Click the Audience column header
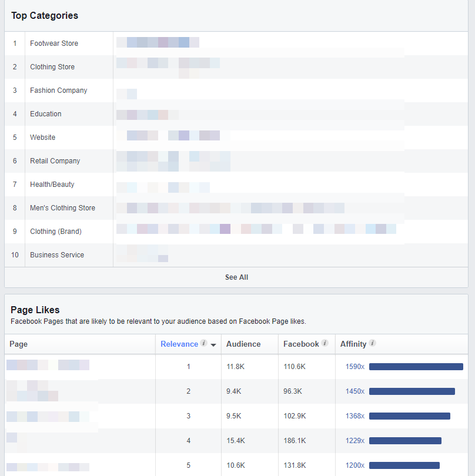 point(243,344)
